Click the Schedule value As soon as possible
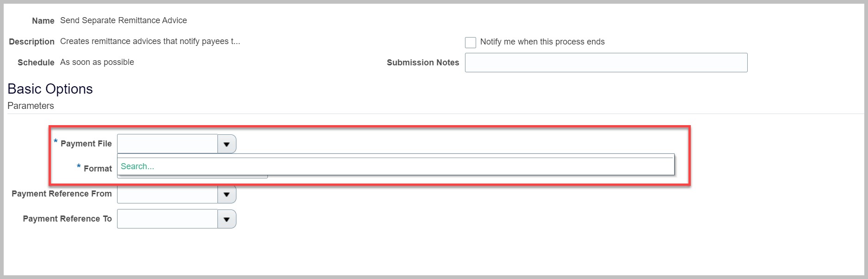Image resolution: width=868 pixels, height=279 pixels. click(x=96, y=62)
